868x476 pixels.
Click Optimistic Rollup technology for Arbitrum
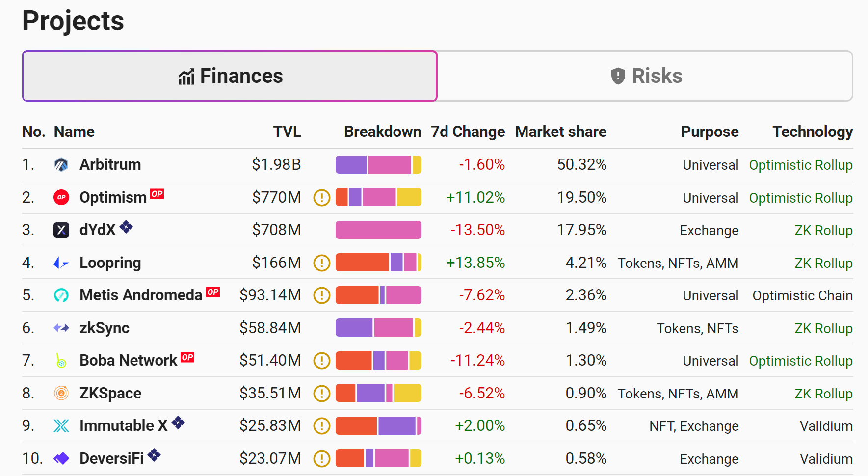(800, 165)
